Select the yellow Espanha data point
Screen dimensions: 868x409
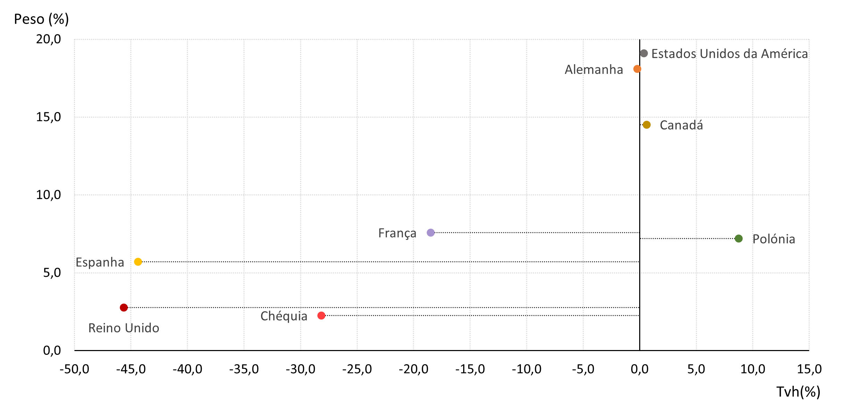pos(138,262)
